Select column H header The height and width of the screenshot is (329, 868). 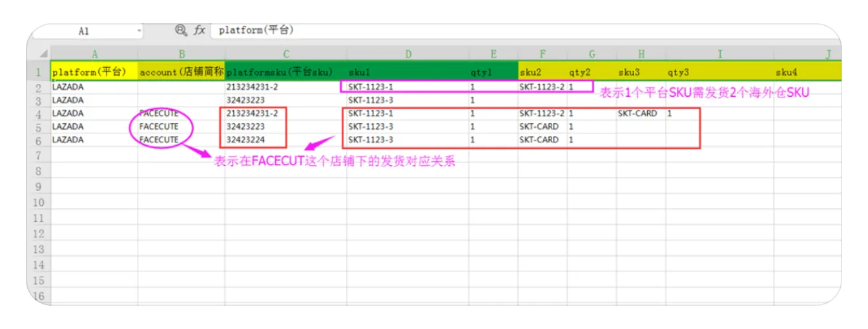coord(641,55)
